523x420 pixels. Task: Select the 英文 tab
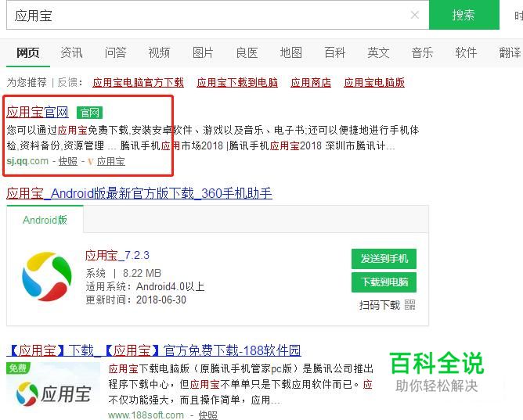click(378, 52)
